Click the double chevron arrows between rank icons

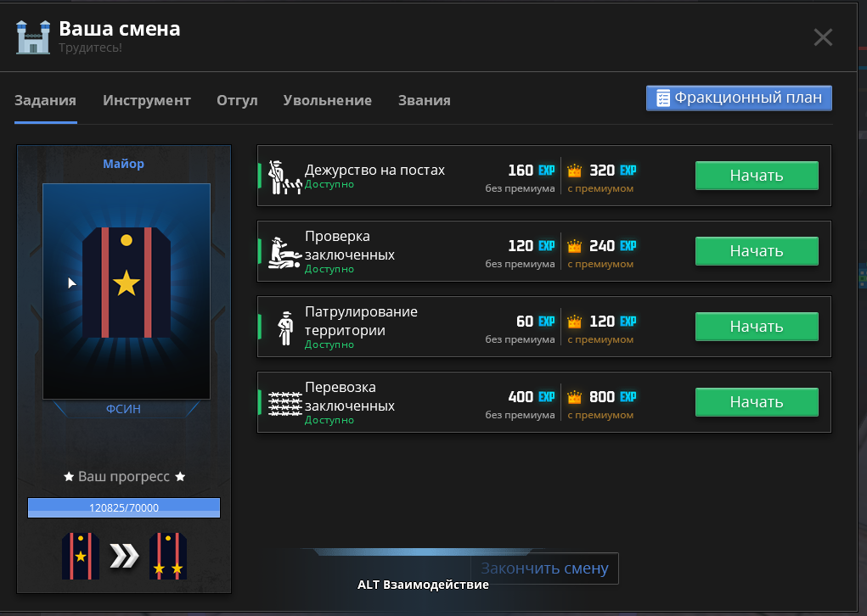tap(124, 556)
